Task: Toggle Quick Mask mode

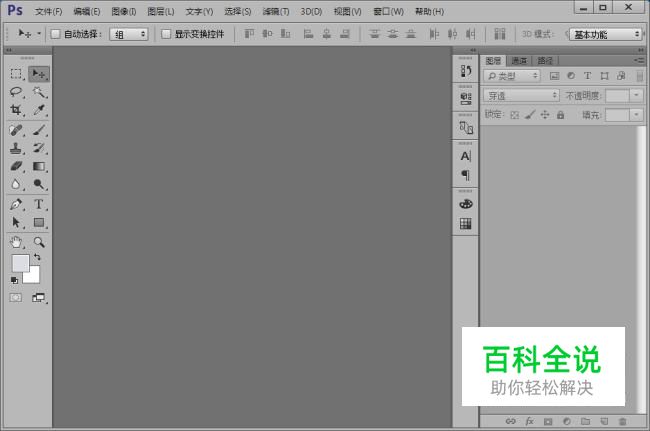Action: point(16,298)
